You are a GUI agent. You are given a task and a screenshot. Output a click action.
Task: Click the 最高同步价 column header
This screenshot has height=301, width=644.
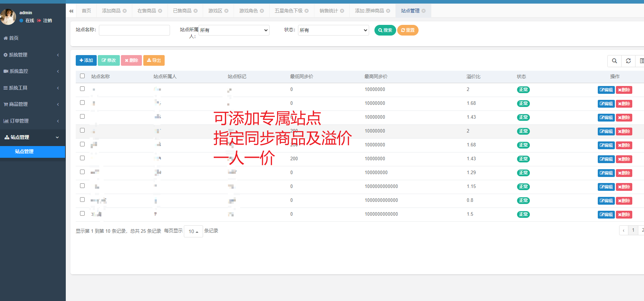point(376,77)
